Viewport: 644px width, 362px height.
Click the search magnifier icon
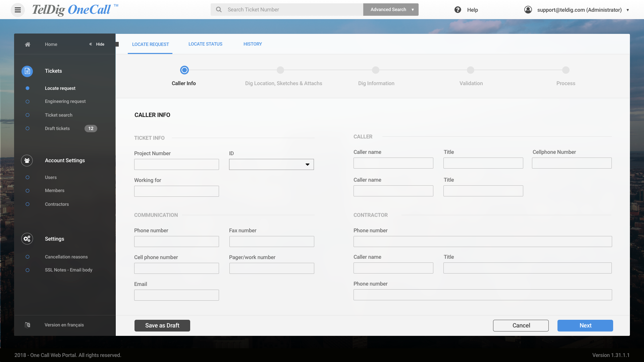click(x=219, y=10)
